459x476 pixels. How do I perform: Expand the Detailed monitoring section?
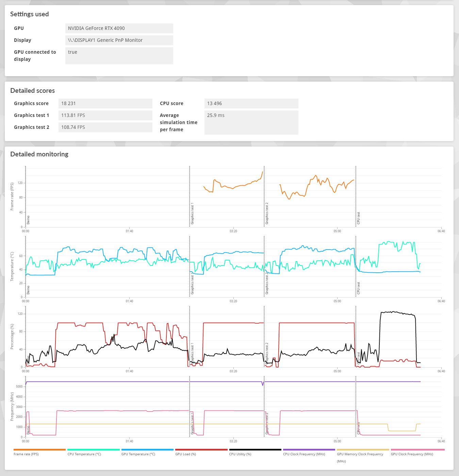[x=39, y=154]
